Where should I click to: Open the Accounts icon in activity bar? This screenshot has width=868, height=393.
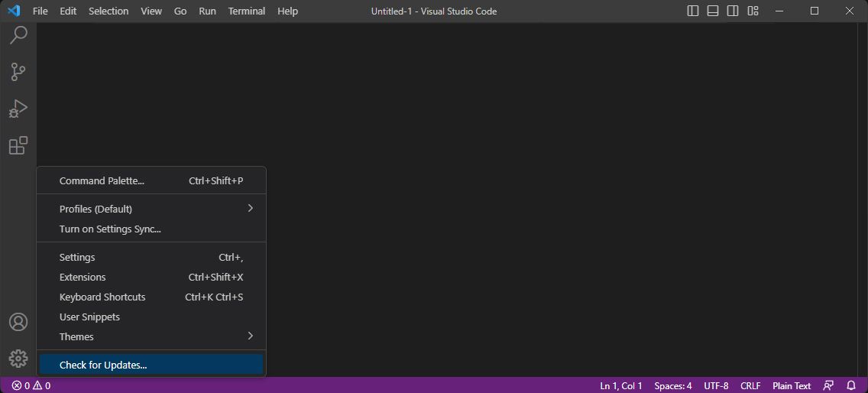(x=18, y=322)
